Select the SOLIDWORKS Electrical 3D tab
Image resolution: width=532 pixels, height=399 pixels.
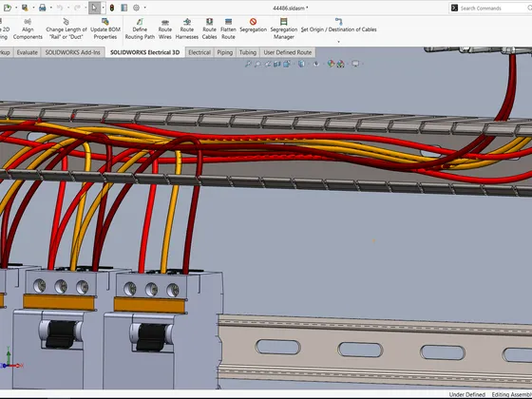[x=144, y=52]
